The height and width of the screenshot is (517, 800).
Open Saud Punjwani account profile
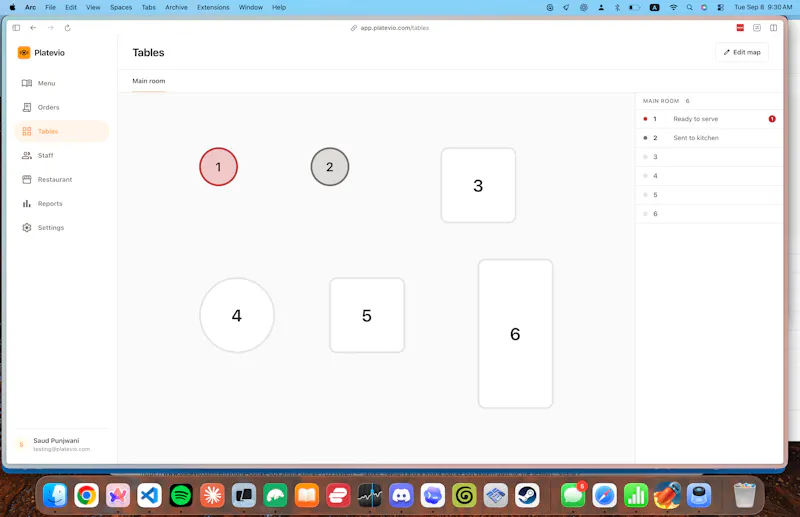[61, 444]
